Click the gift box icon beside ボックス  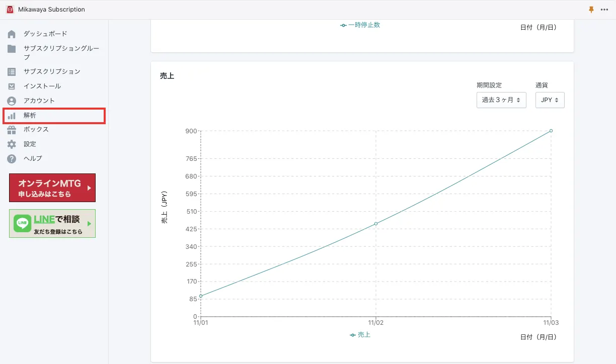point(12,130)
